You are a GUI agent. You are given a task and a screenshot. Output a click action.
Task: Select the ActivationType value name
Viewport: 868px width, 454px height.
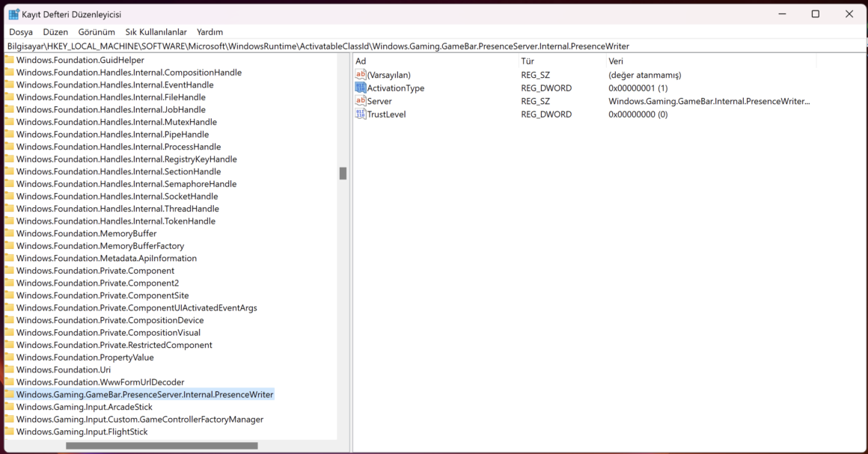[396, 88]
